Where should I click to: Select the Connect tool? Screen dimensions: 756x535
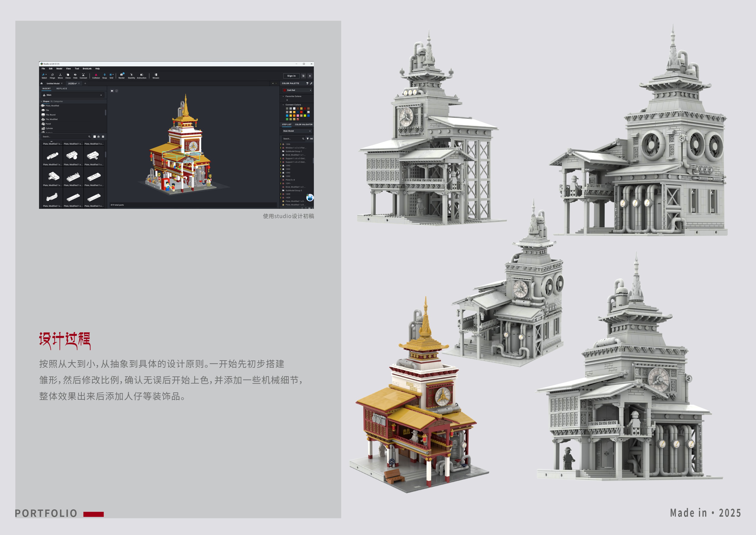pos(83,76)
